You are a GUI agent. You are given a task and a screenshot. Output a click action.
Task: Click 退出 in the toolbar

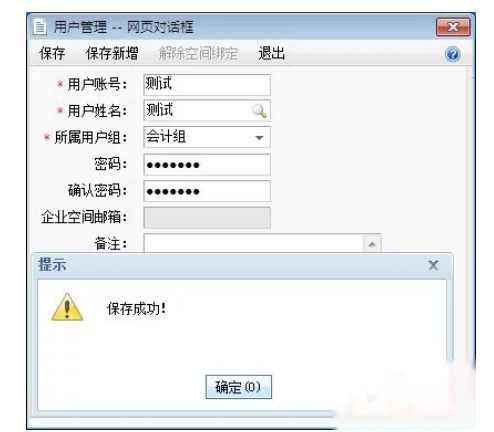coord(272,53)
